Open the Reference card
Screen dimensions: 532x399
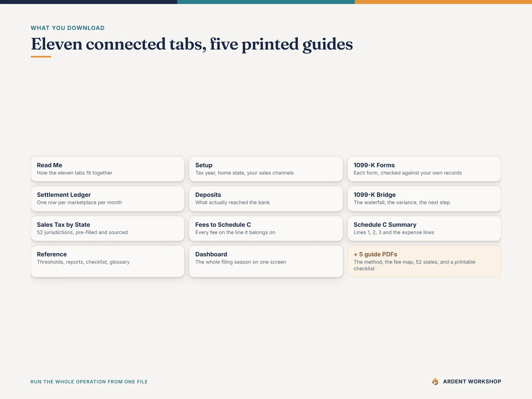tap(107, 261)
